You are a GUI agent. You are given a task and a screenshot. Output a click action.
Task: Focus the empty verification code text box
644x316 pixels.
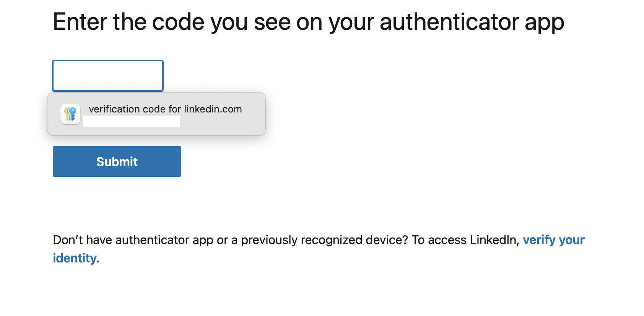pyautogui.click(x=108, y=76)
